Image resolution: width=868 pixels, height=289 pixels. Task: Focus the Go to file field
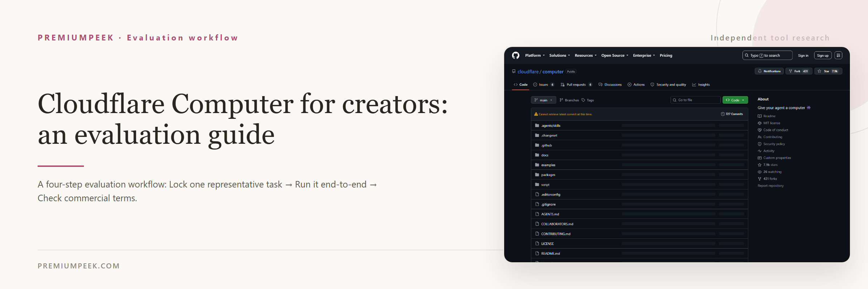tap(695, 100)
